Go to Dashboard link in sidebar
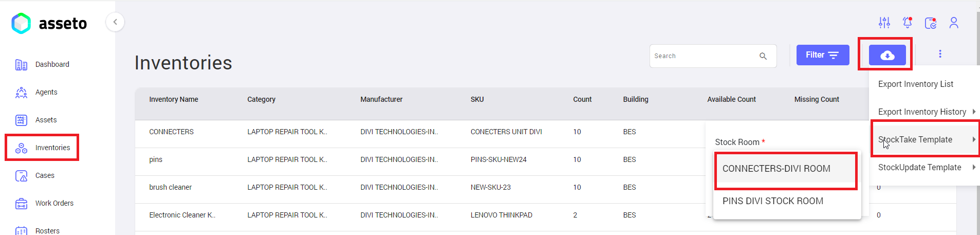The height and width of the screenshot is (235, 980). (x=52, y=64)
